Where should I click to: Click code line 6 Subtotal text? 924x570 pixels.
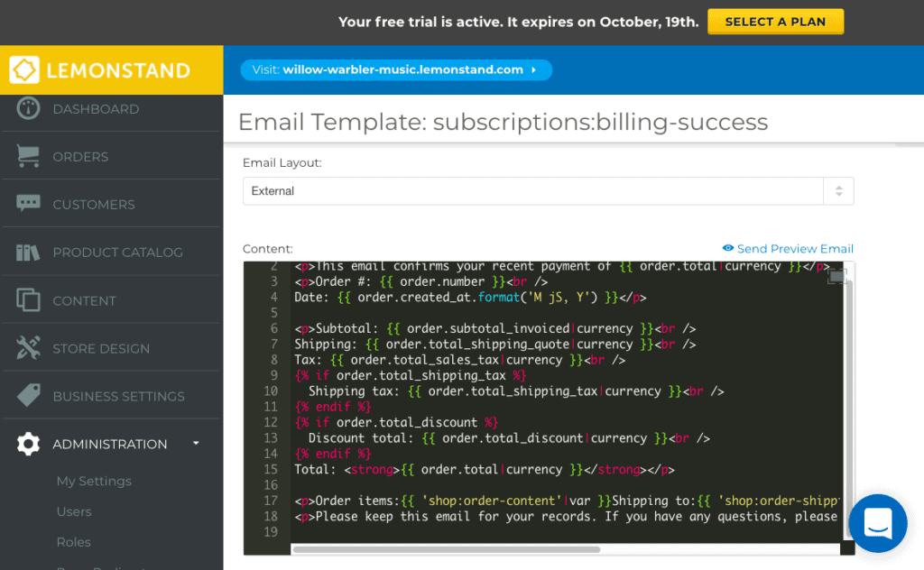click(x=495, y=328)
